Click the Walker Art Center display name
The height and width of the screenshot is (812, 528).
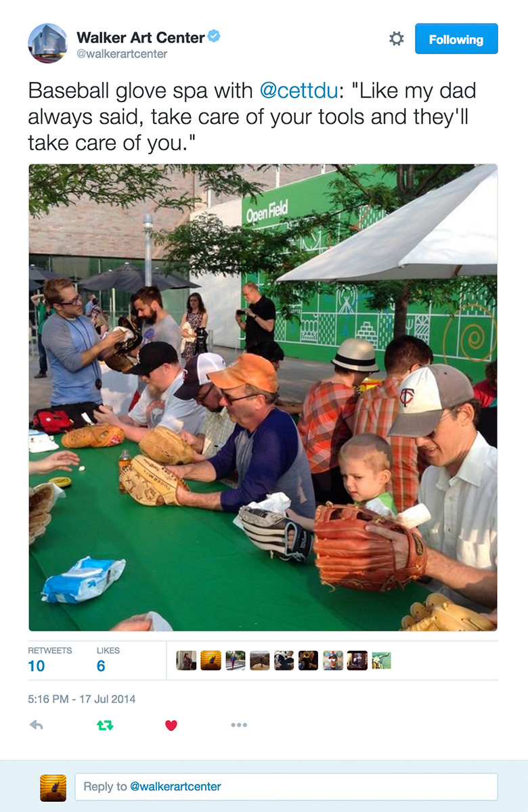[140, 37]
